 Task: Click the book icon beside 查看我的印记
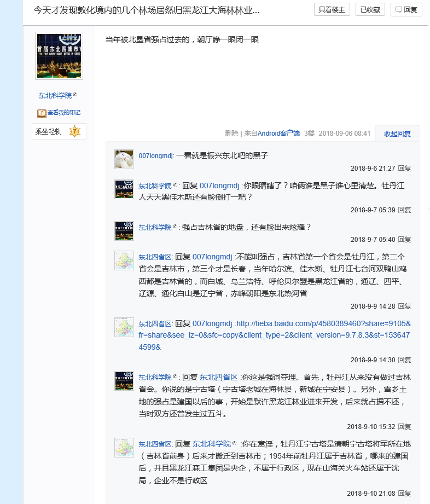[42, 113]
